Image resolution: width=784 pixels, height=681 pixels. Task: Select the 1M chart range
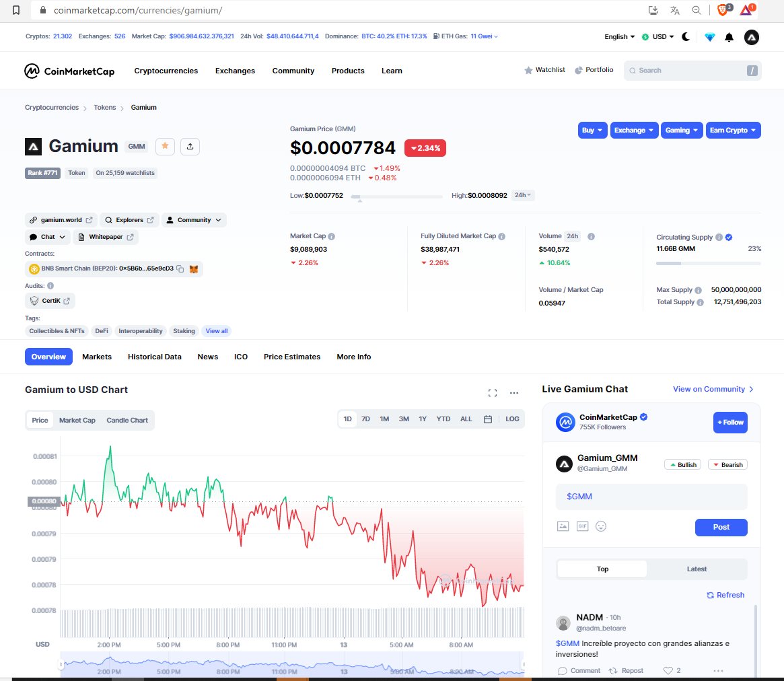tap(384, 419)
